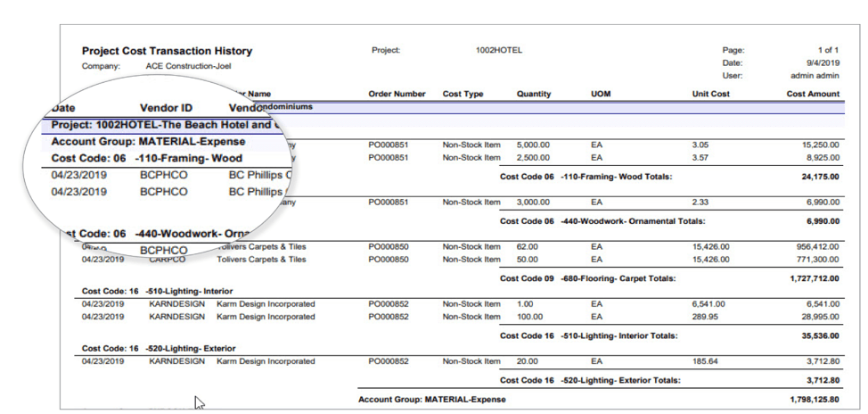Select quantity '3,000.00'
868x414 pixels.
[533, 203]
